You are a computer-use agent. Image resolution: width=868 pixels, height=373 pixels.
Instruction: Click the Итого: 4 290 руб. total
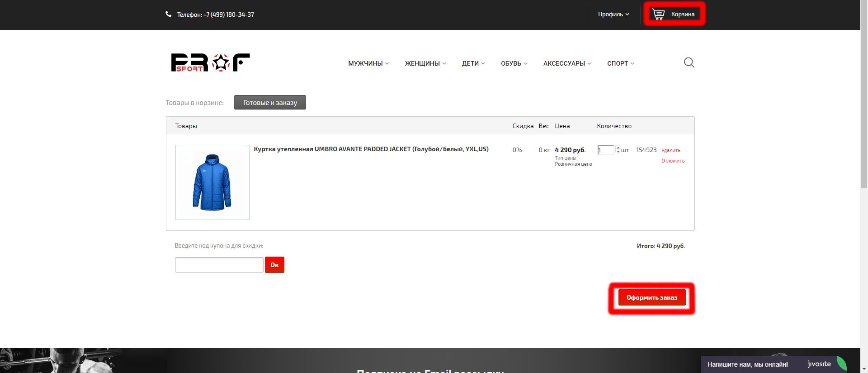(x=661, y=246)
